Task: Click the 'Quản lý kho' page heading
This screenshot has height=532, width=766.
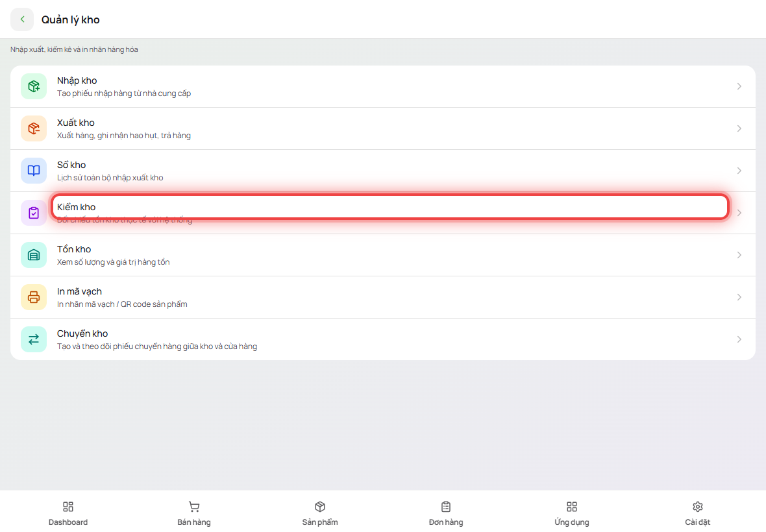Action: tap(71, 19)
